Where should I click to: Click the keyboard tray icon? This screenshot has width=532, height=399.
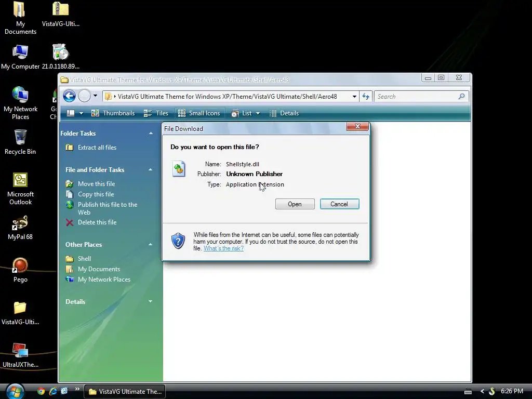(x=468, y=392)
